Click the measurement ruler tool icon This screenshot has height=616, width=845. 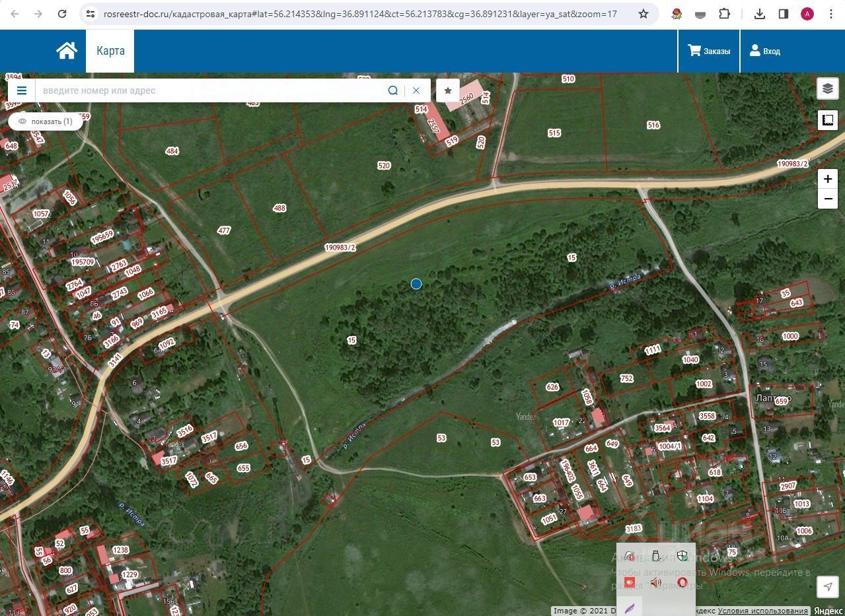click(827, 120)
